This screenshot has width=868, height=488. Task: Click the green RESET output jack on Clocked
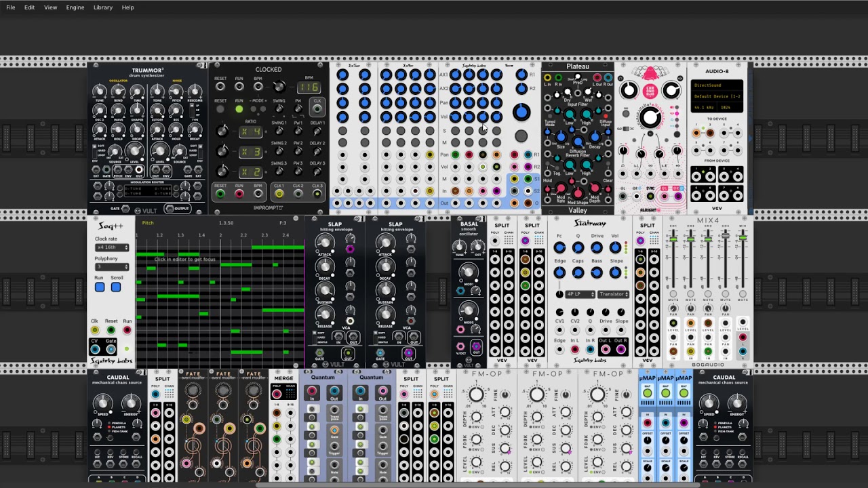pyautogui.click(x=220, y=194)
